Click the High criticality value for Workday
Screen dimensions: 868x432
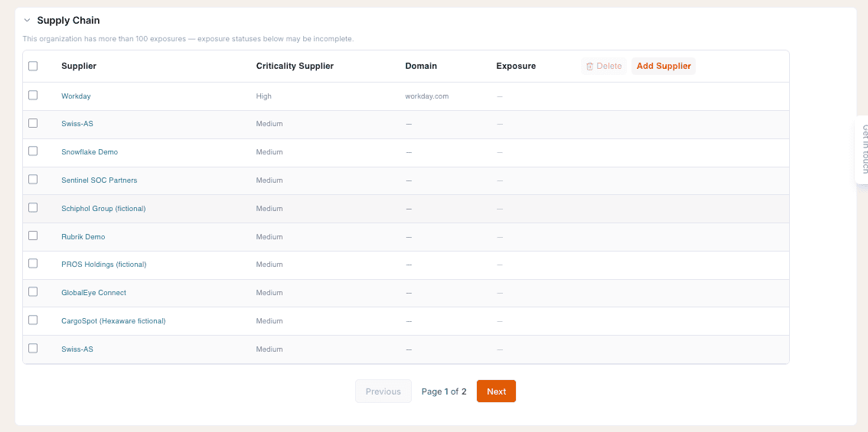pos(263,96)
